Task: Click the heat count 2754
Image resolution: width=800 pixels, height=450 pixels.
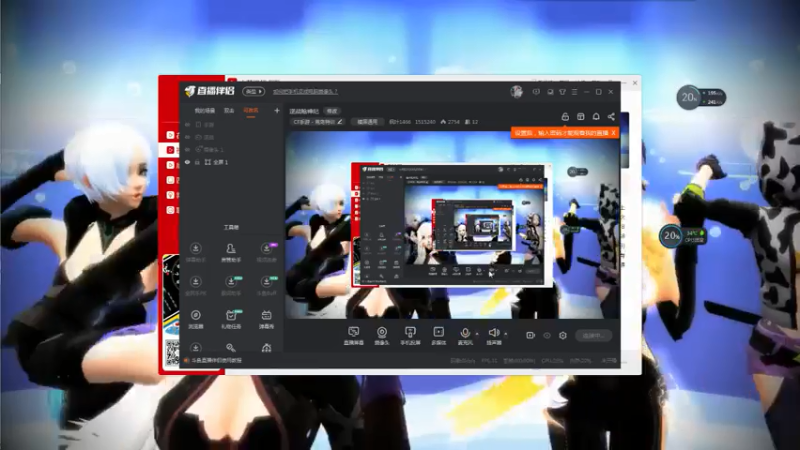Action: [x=450, y=122]
